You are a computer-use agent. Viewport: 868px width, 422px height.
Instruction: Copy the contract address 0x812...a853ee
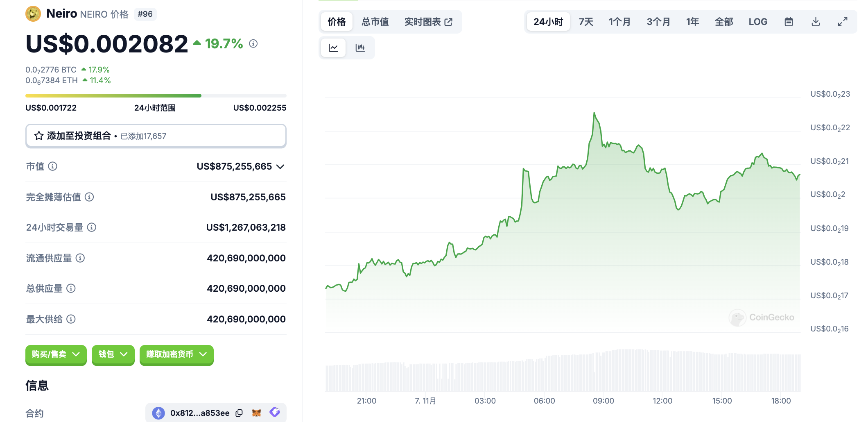(x=240, y=413)
